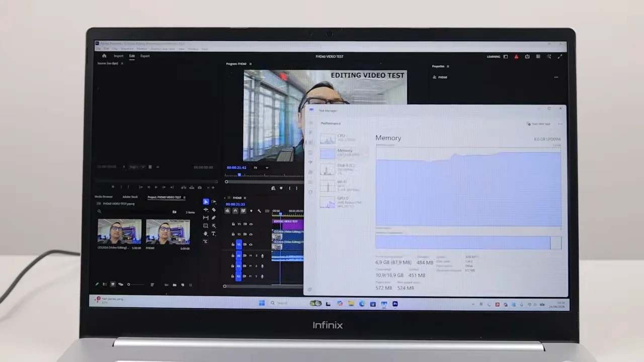
Task: Play the Source monitor clip
Action: [x=156, y=187]
